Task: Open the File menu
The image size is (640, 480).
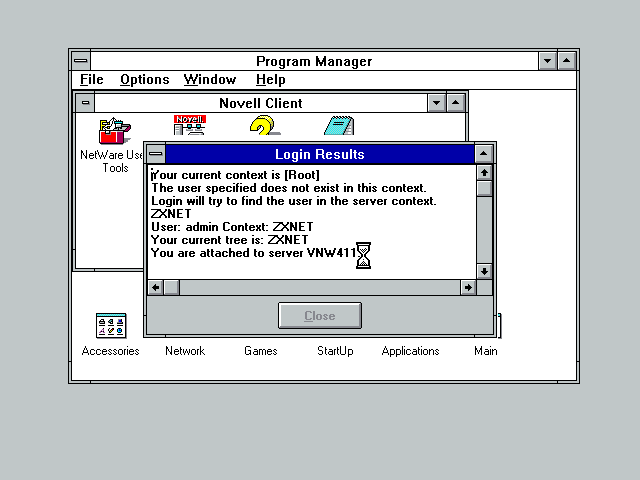Action: (x=92, y=80)
